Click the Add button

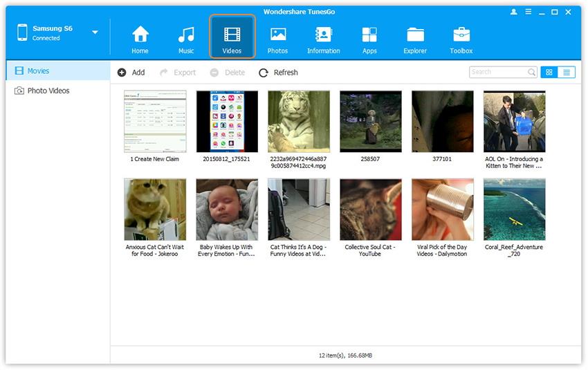tap(131, 73)
